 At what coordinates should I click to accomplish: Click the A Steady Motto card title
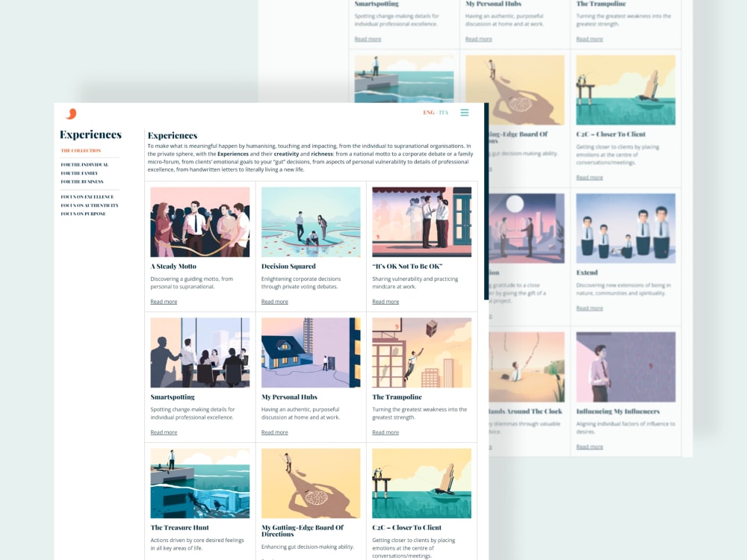(x=173, y=267)
